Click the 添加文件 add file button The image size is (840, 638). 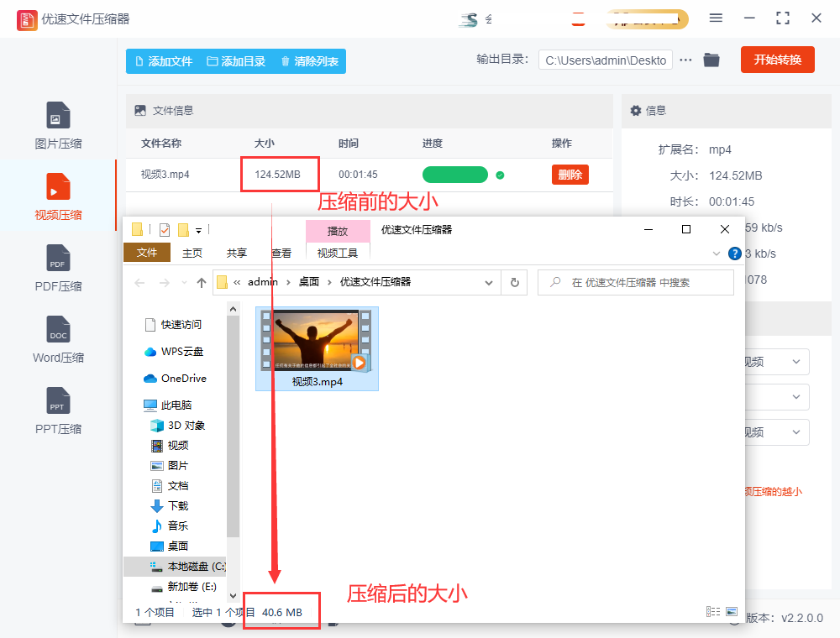tap(164, 61)
